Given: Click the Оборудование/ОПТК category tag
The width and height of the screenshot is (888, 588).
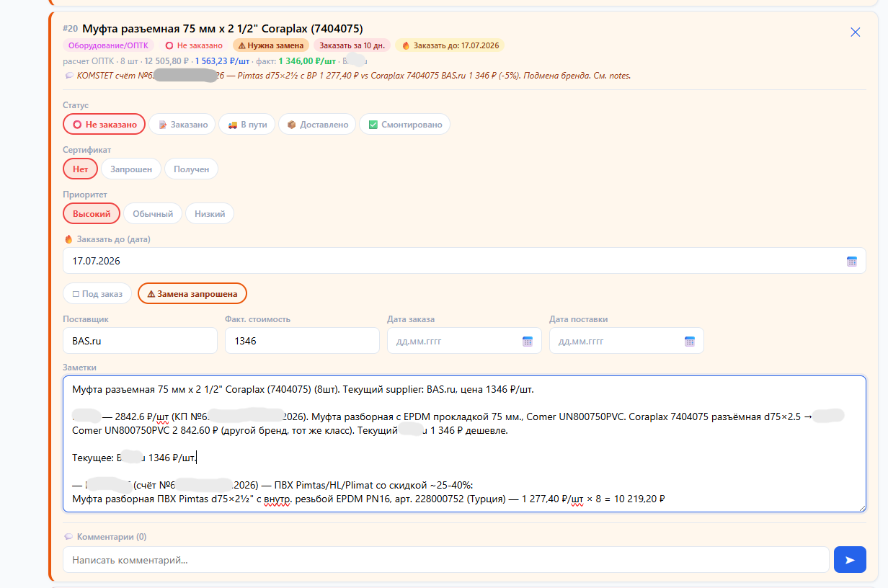Looking at the screenshot, I should click(x=108, y=45).
